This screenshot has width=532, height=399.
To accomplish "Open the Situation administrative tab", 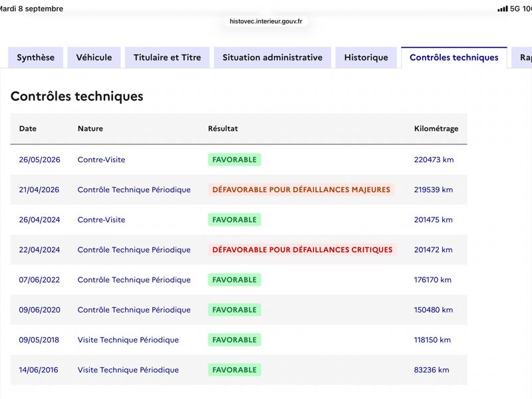I will tap(273, 57).
